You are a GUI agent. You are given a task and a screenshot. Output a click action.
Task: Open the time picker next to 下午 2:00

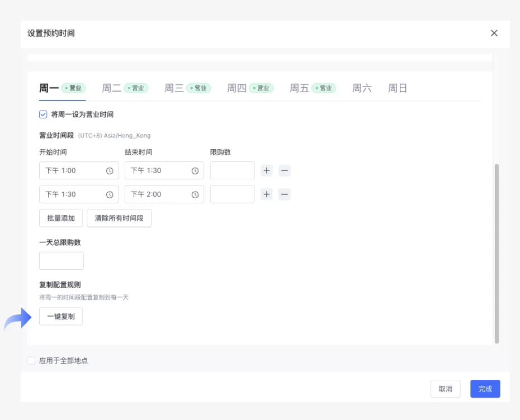tap(195, 194)
